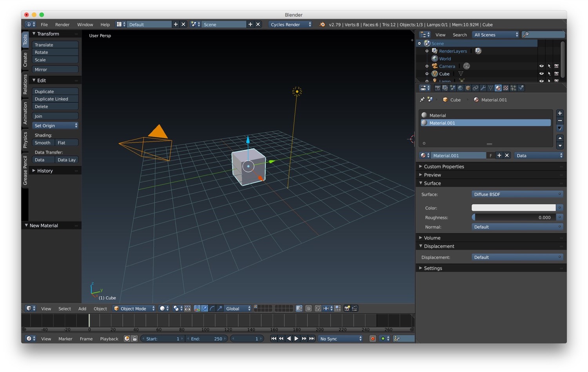Image resolution: width=588 pixels, height=372 pixels.
Task: Toggle selectability arrow for Cube
Action: (549, 74)
